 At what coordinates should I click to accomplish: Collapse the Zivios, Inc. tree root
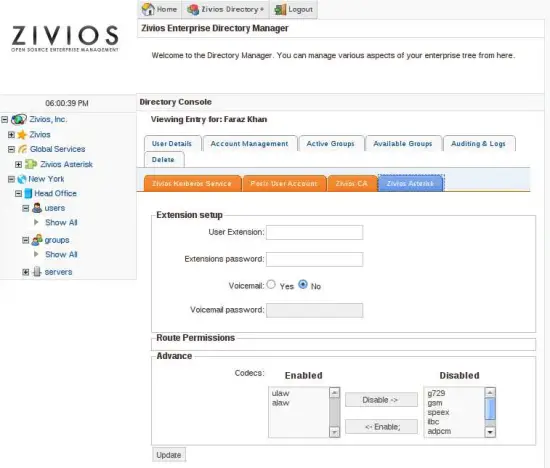[5, 120]
